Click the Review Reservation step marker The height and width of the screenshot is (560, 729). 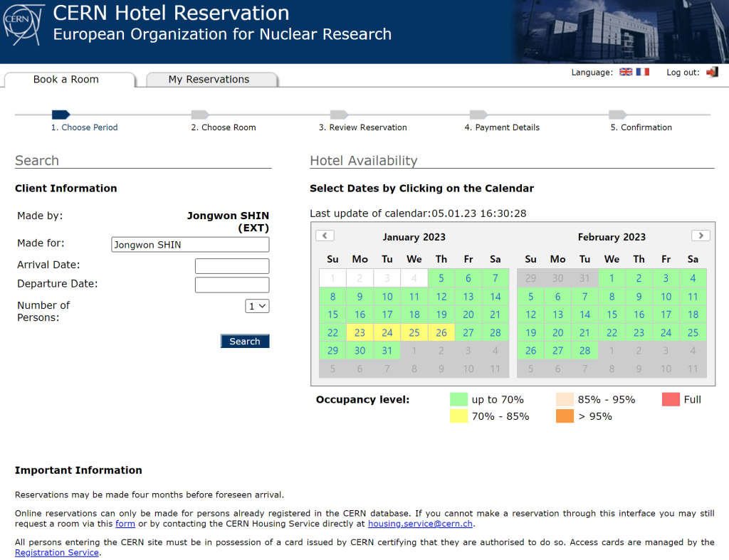click(x=339, y=115)
